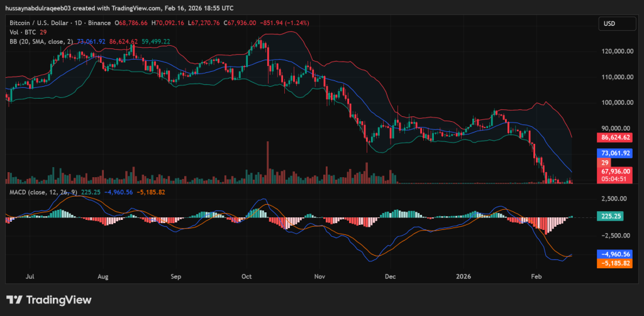The image size is (644, 316).
Task: Click the Jul marker on time axis
Action: pyautogui.click(x=30, y=276)
